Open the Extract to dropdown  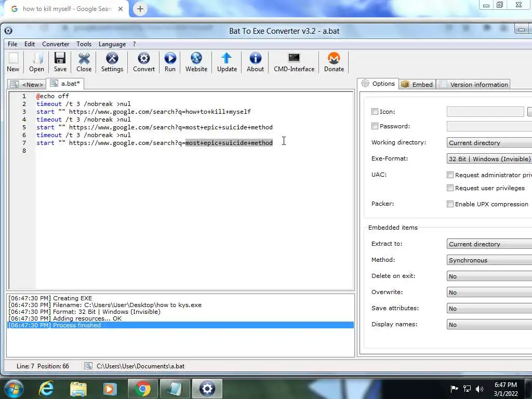pyautogui.click(x=489, y=244)
